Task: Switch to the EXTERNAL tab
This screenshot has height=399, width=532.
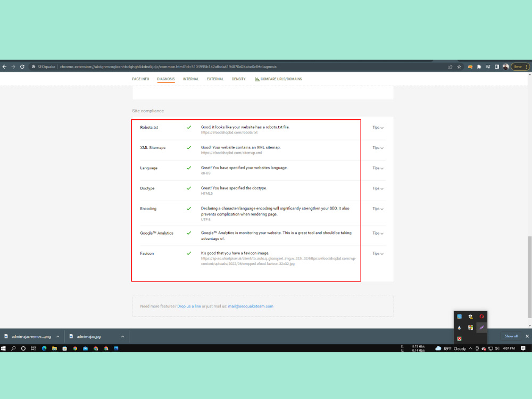Action: 215,79
